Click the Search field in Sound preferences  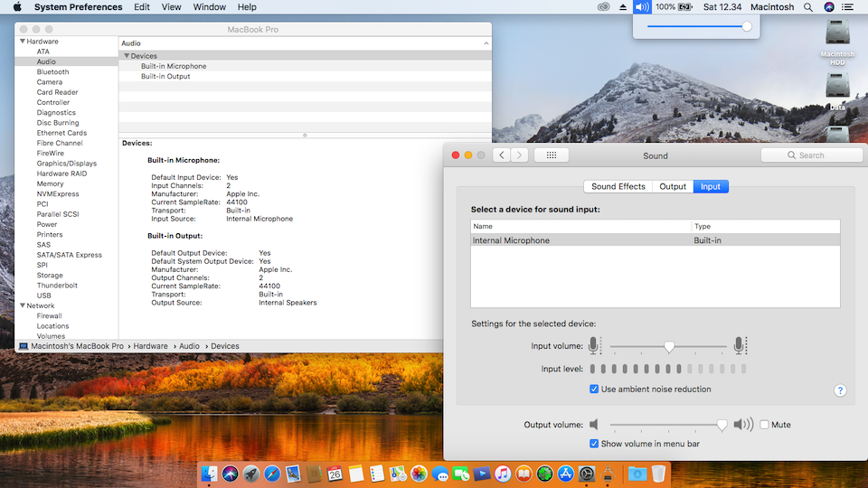[812, 155]
